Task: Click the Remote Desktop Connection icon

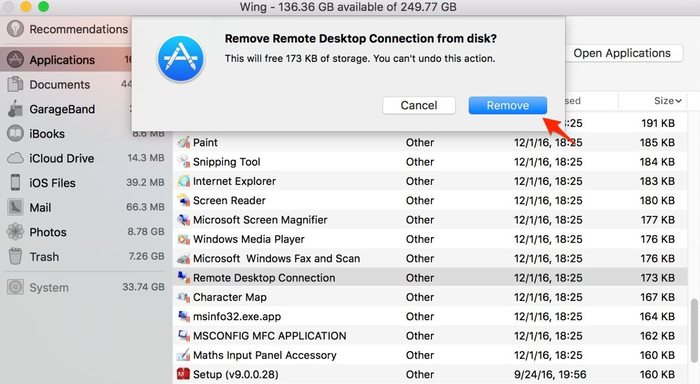Action: pos(183,278)
